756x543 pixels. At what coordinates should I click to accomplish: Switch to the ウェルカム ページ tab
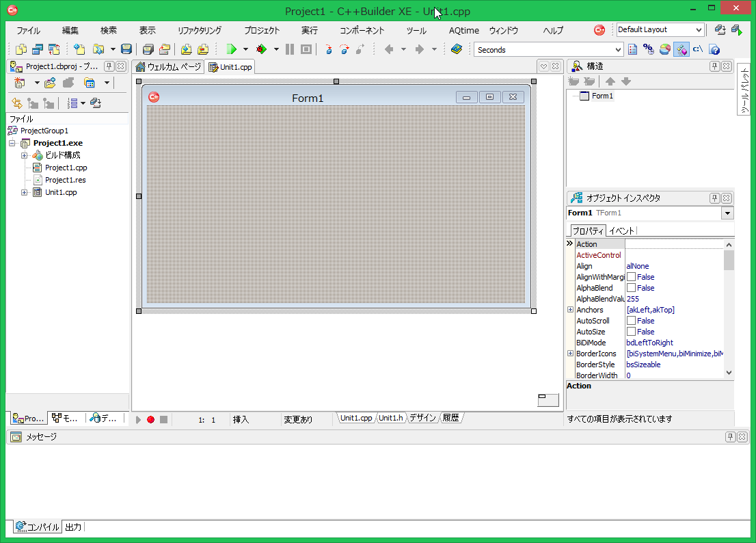pos(168,67)
